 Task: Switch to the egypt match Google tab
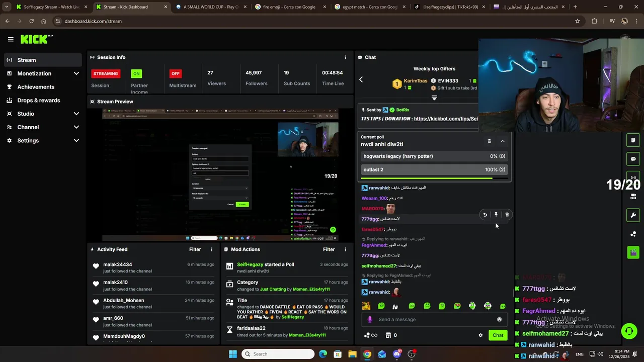point(370,7)
